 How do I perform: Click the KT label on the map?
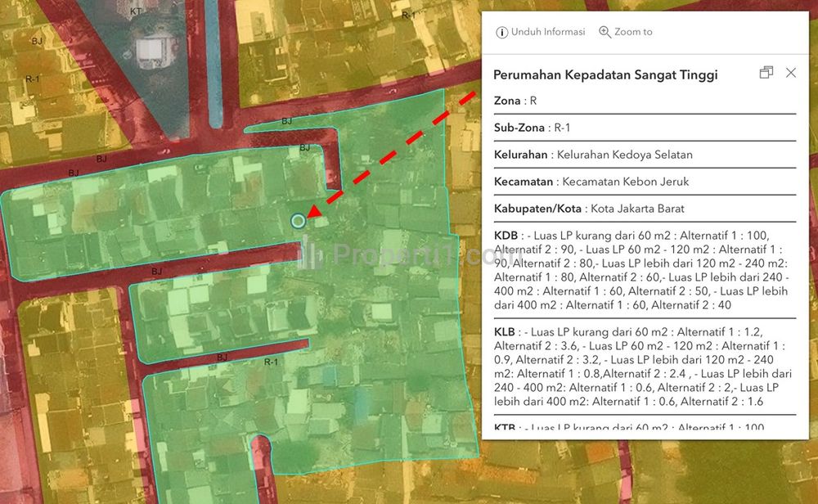click(136, 11)
